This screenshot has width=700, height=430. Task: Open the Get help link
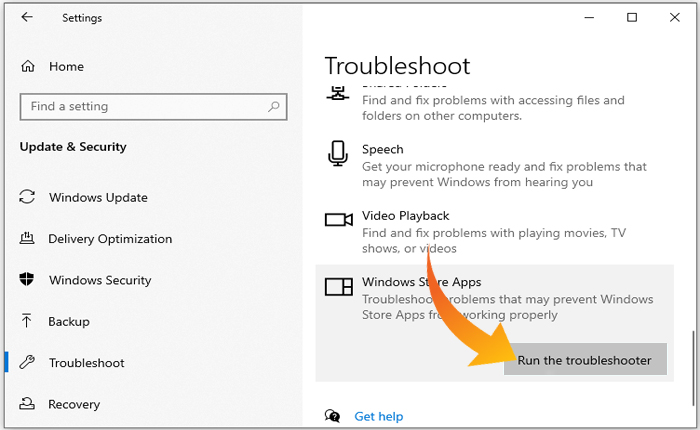378,416
